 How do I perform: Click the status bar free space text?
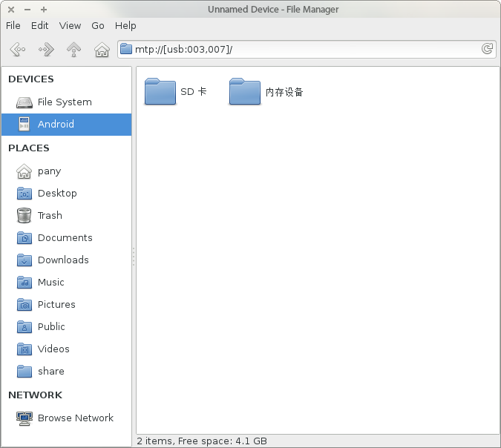(202, 441)
